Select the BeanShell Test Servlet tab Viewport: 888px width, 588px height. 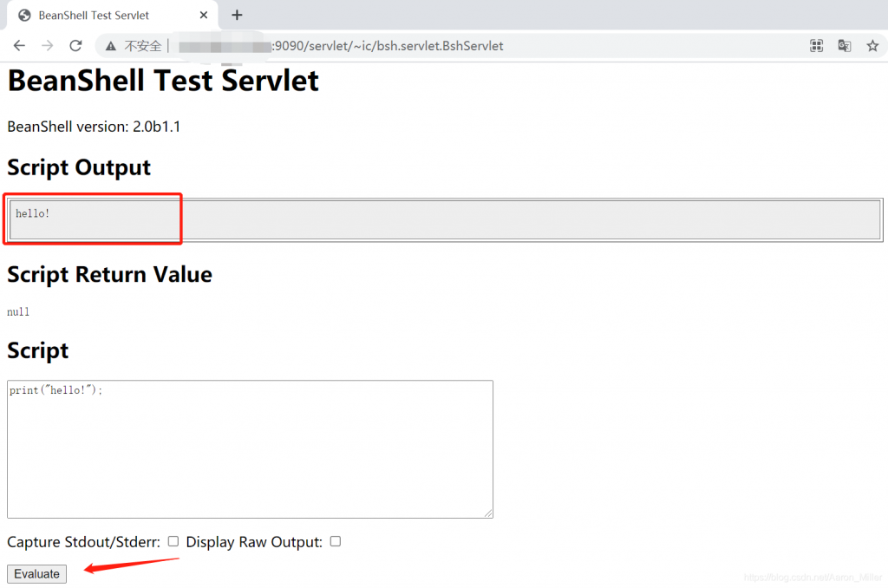click(x=94, y=16)
